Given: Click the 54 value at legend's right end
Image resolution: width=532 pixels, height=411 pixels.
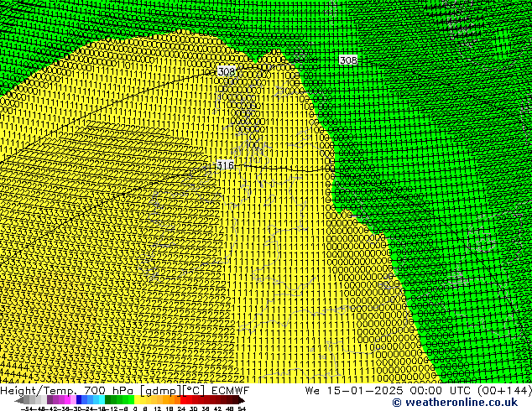Looking at the screenshot, I should [x=242, y=408].
